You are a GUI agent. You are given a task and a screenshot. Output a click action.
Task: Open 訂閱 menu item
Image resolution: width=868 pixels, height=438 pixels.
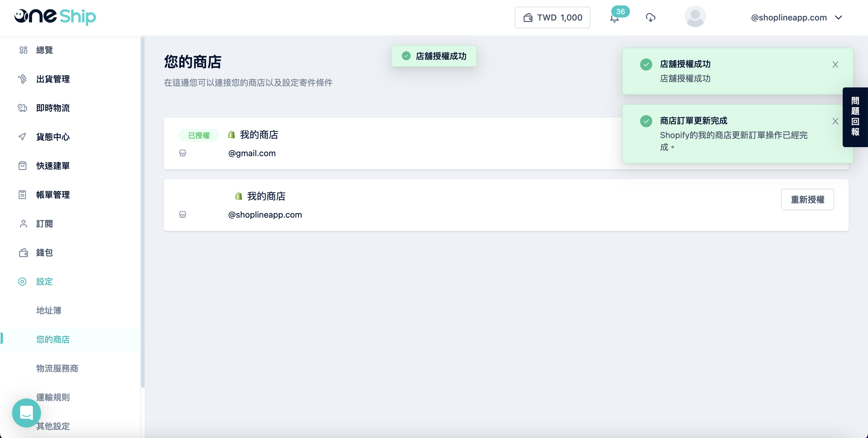[x=45, y=223]
